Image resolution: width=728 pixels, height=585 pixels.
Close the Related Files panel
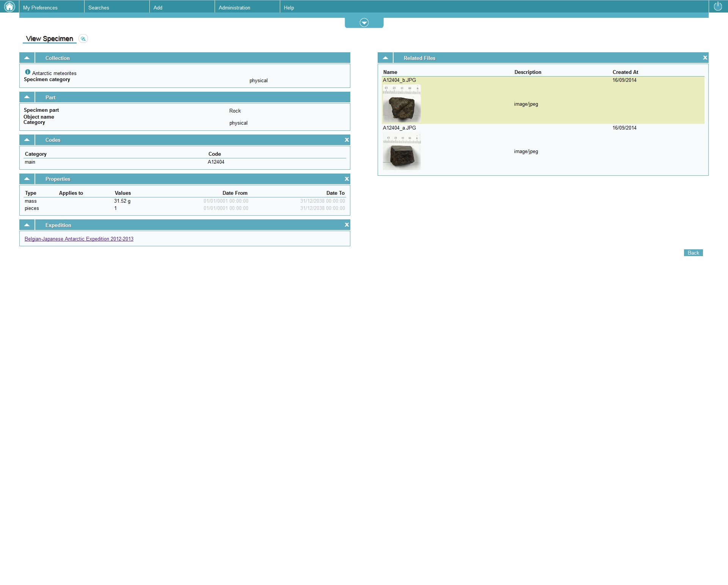705,58
